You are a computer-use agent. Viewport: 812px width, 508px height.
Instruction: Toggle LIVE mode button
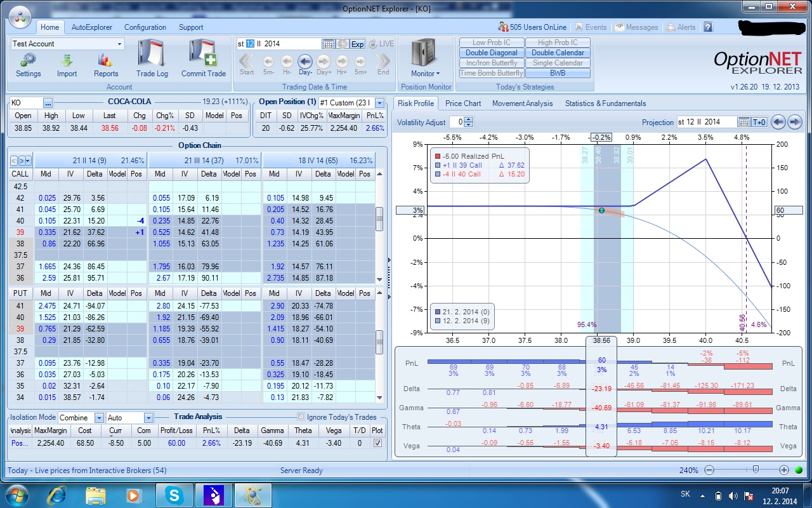coord(381,44)
